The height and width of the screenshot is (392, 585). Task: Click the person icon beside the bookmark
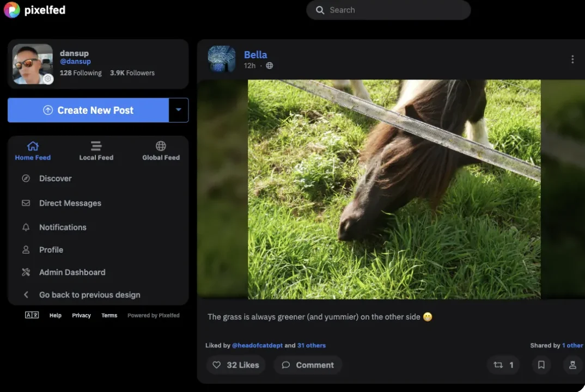click(x=572, y=365)
